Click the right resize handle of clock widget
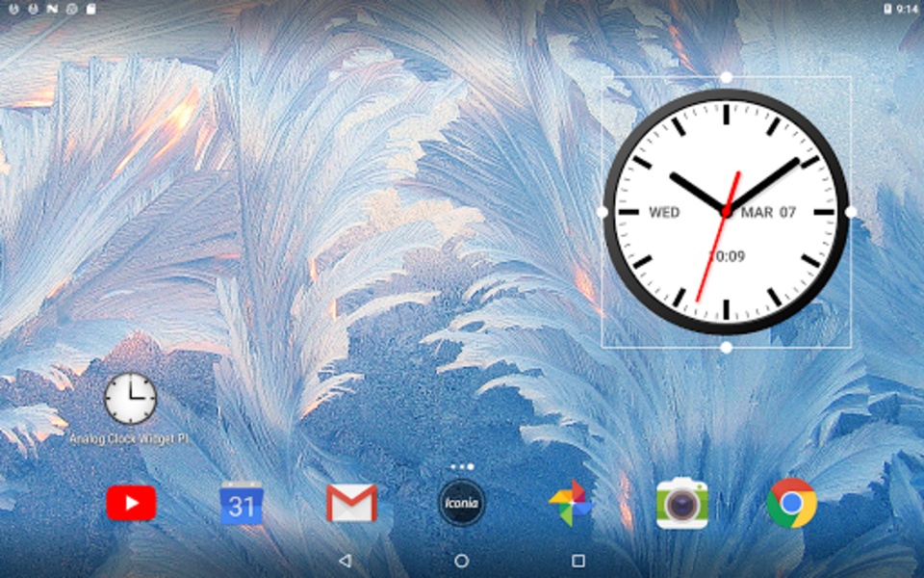Viewport: 924px width, 578px height. click(850, 212)
